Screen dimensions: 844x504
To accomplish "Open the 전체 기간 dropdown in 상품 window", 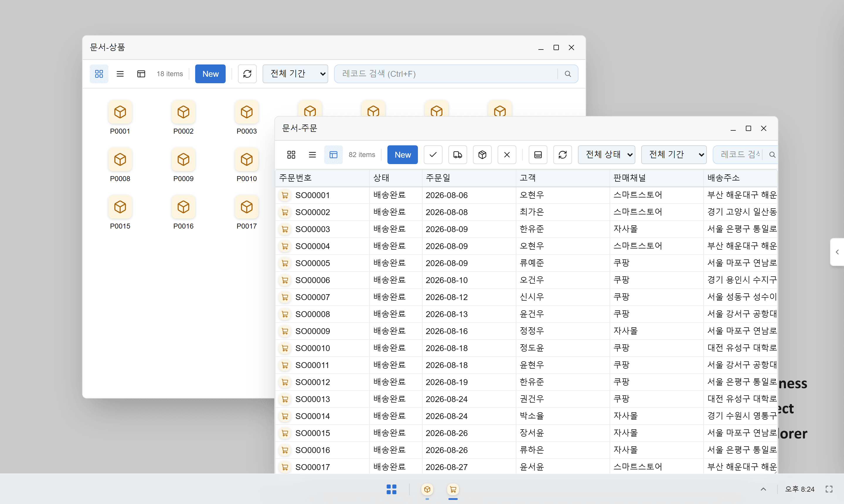I will tap(295, 74).
